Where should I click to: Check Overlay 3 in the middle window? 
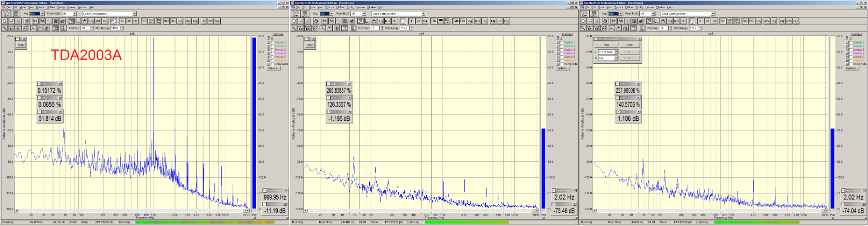(562, 50)
